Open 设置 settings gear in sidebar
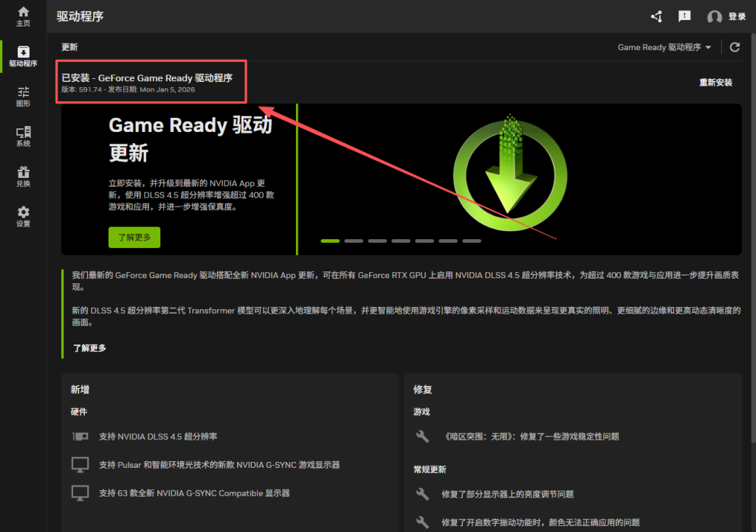This screenshot has width=756, height=532. point(23,215)
